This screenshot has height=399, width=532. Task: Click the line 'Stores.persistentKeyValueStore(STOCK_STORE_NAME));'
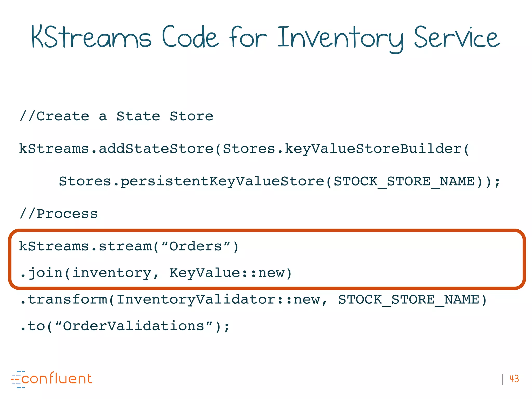(280, 182)
